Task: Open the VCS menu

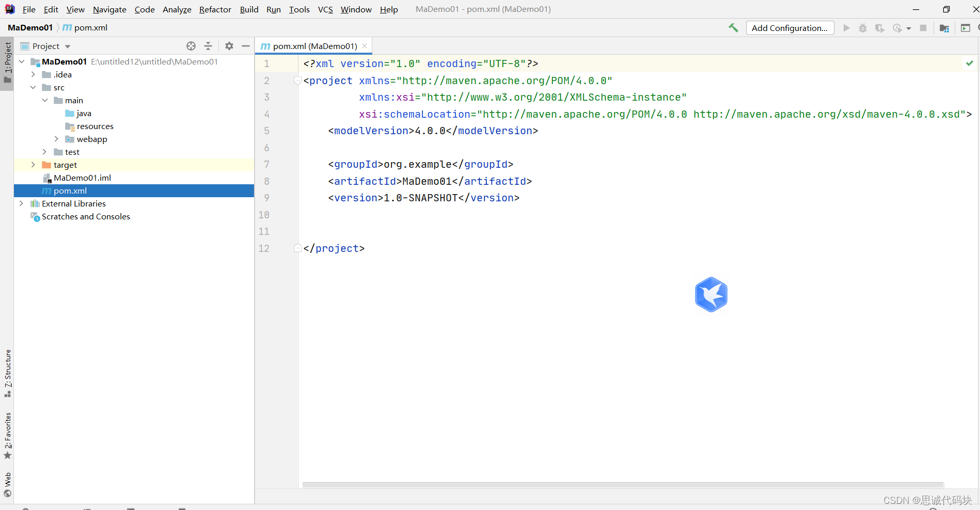Action: 325,9
